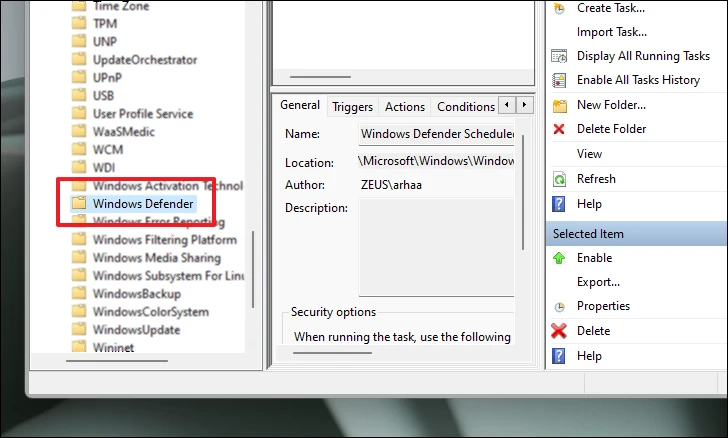728x438 pixels.
Task: Click the green Refresh icon
Action: pos(559,179)
